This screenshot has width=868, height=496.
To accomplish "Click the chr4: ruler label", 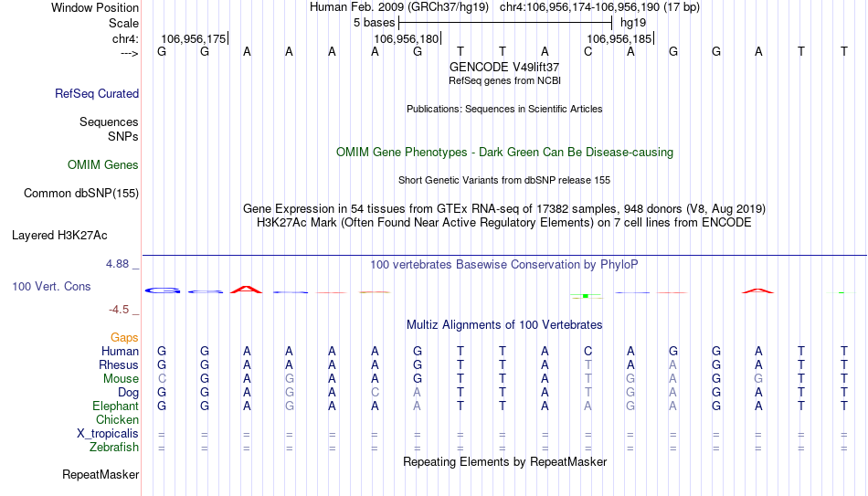I will point(126,38).
